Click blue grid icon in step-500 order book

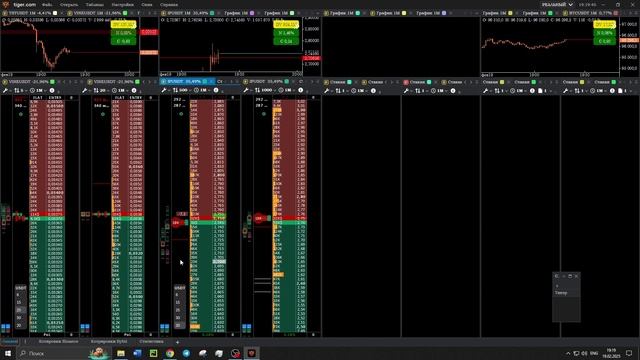tap(164, 327)
